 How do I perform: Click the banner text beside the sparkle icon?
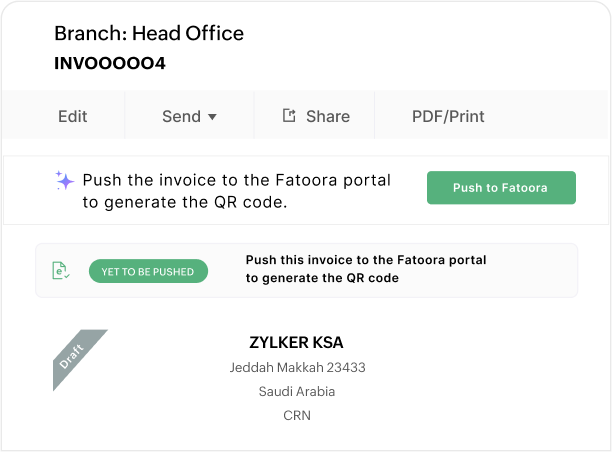point(236,190)
